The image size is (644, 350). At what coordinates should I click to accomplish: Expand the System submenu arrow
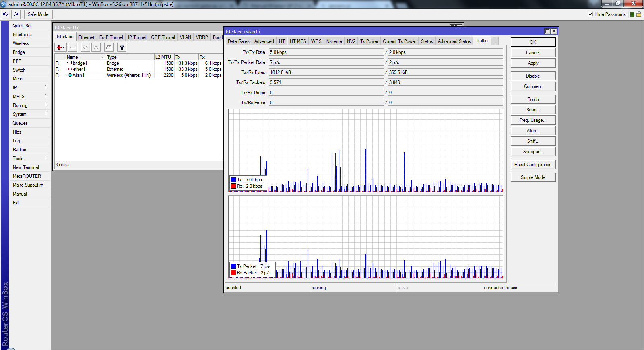[x=46, y=113]
